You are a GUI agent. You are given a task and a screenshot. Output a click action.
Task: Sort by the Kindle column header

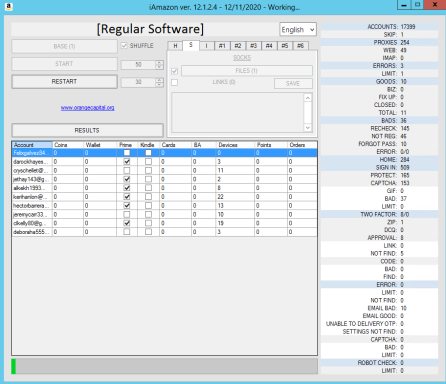click(149, 145)
